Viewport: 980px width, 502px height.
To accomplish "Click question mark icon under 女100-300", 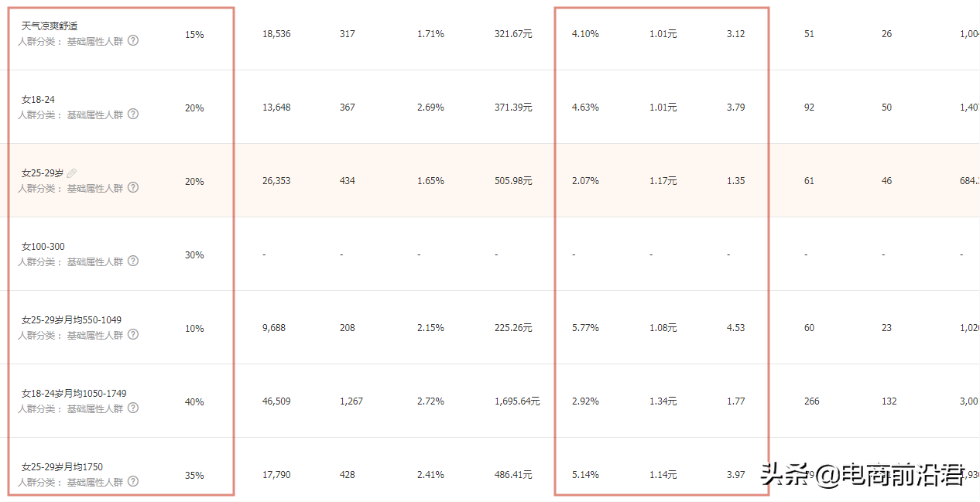I will click(x=133, y=261).
